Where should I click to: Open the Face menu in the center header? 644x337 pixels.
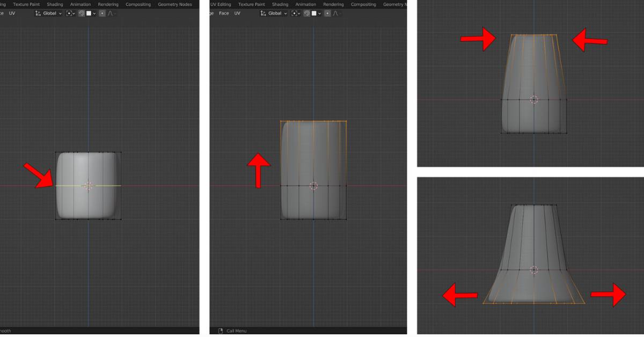pyautogui.click(x=224, y=13)
